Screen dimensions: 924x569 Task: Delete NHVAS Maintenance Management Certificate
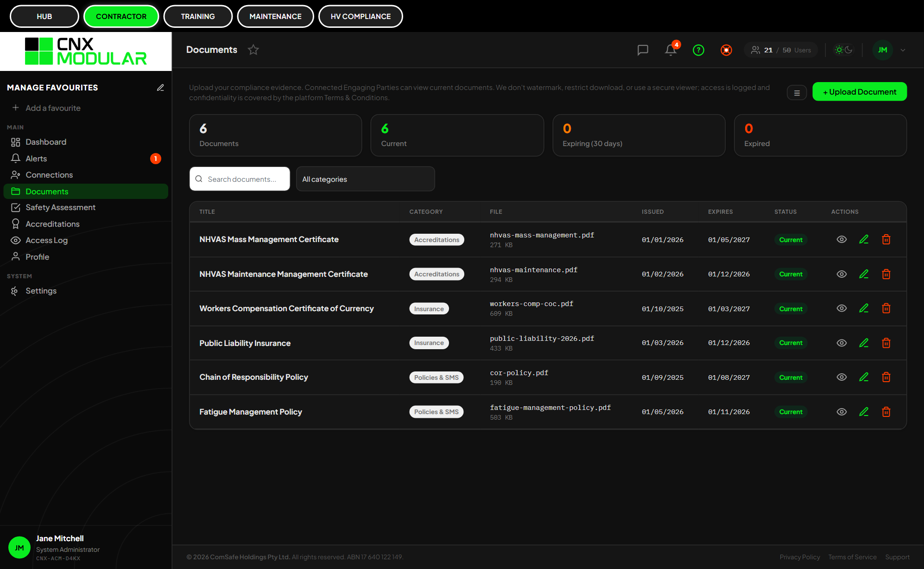pyautogui.click(x=886, y=274)
